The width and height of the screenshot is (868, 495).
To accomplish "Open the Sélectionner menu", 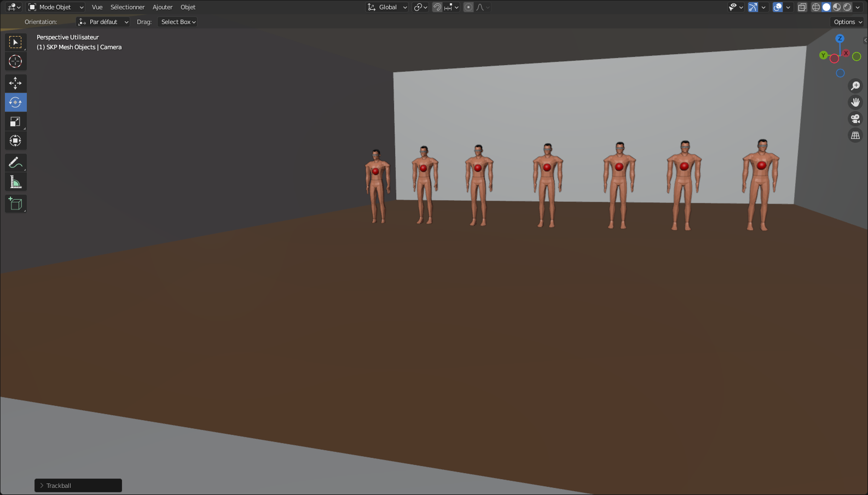I will point(128,7).
